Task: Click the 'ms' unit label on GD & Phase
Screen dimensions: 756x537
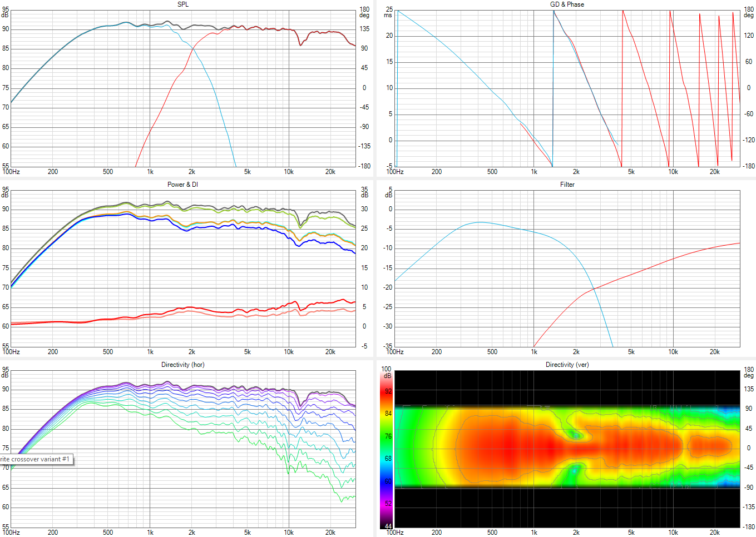Action: (388, 16)
